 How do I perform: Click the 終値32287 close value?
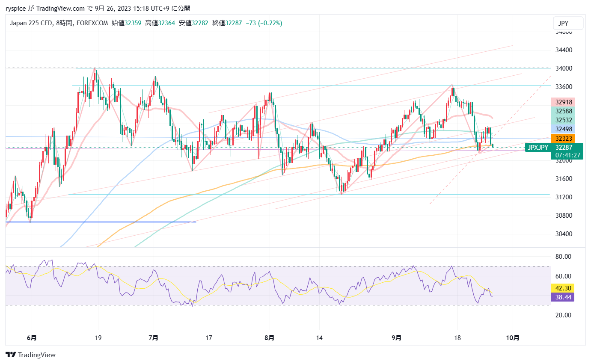(x=227, y=23)
